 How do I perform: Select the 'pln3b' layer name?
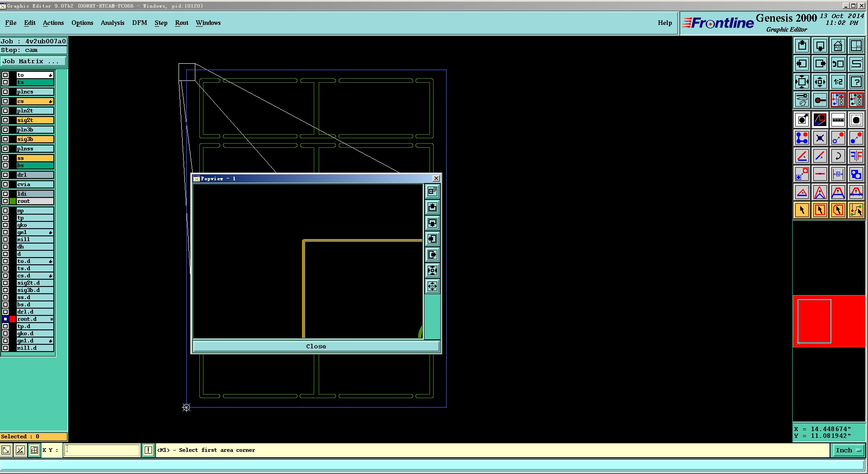pyautogui.click(x=35, y=130)
